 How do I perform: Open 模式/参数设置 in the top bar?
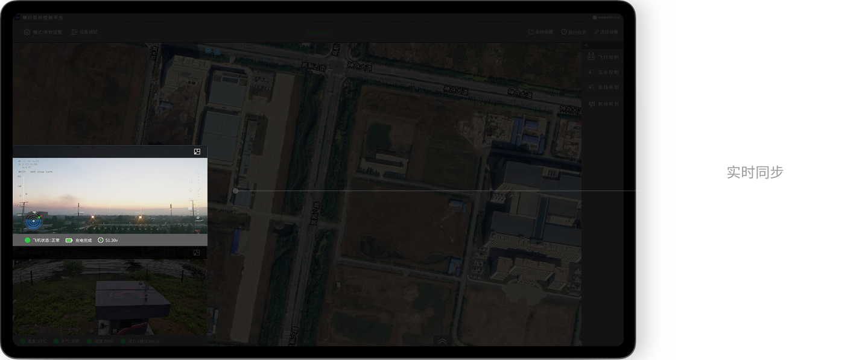(x=43, y=32)
